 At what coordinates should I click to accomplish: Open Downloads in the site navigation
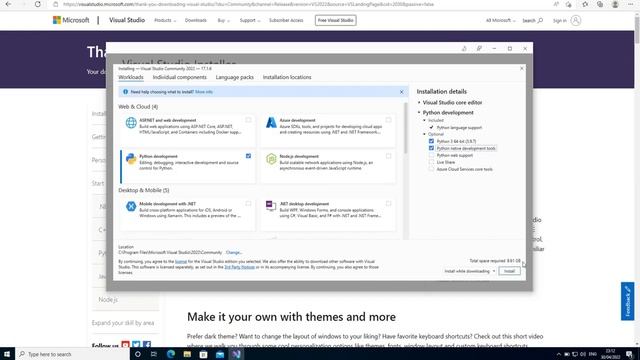(196, 20)
